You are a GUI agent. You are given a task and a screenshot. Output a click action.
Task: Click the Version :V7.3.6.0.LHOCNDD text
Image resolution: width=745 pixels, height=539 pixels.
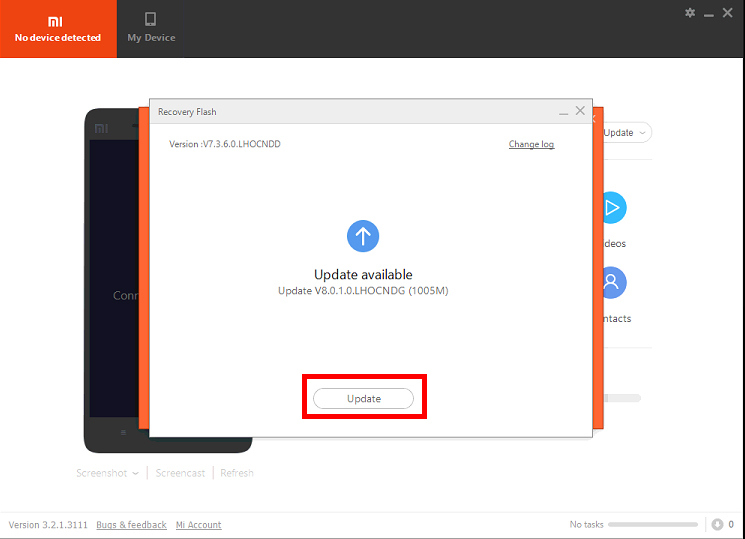click(x=225, y=144)
